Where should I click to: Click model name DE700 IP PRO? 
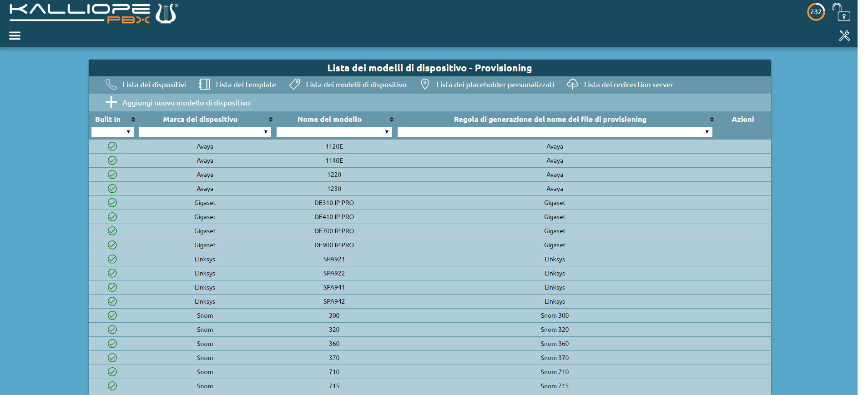pos(334,231)
